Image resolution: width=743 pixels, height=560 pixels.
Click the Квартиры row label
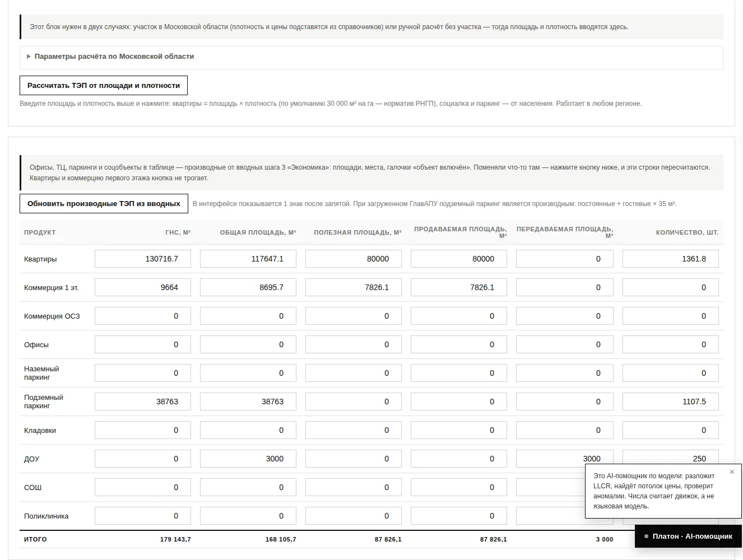click(40, 259)
